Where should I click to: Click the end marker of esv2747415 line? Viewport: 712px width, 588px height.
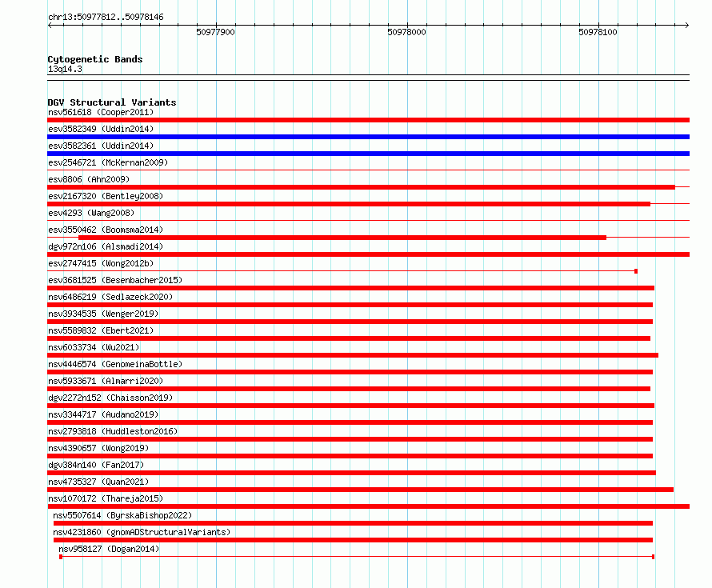(636, 271)
